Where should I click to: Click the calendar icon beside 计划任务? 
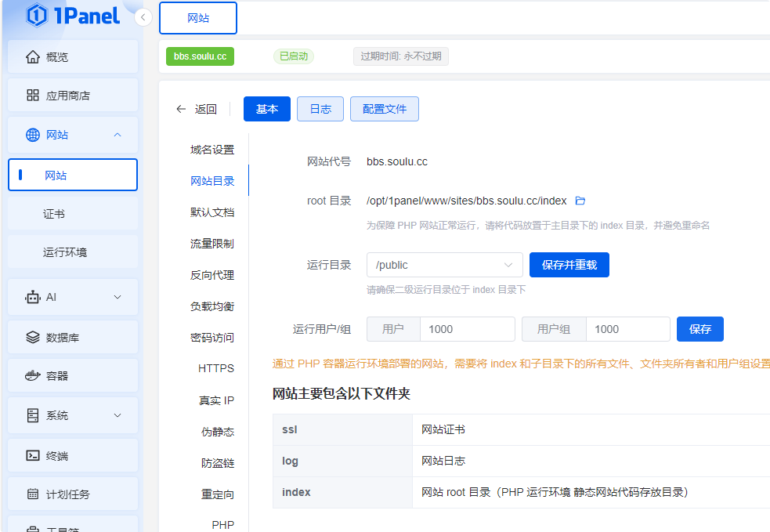(33, 494)
